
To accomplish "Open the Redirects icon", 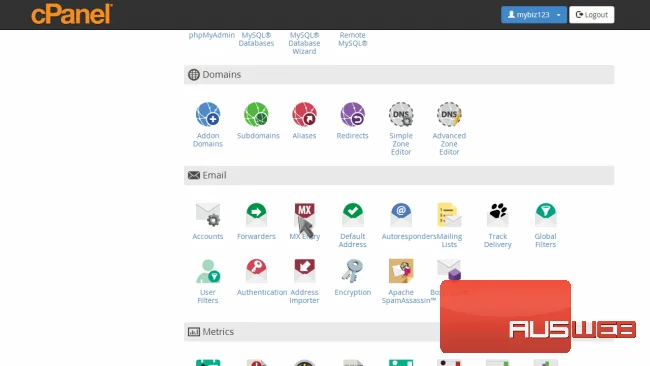I will coord(352,114).
